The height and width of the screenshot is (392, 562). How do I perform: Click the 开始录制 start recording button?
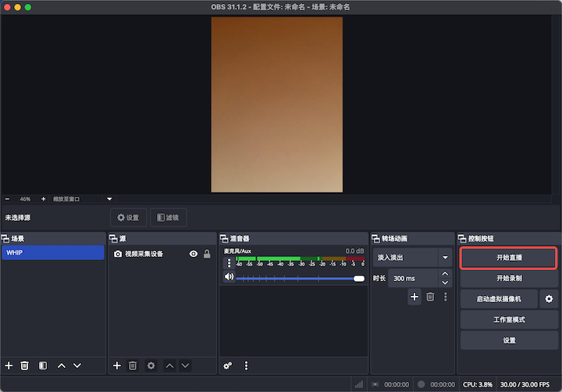click(x=509, y=278)
